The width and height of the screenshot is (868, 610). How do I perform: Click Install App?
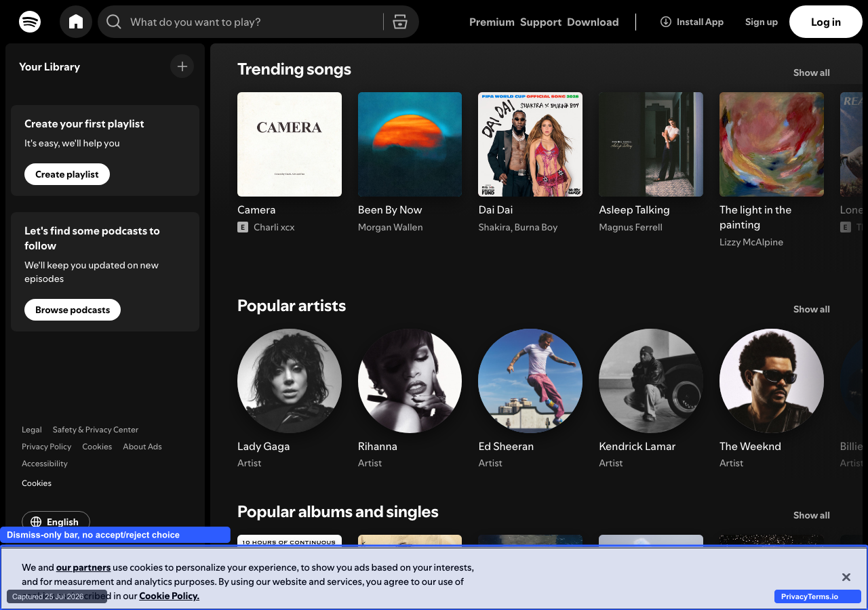[x=692, y=22]
